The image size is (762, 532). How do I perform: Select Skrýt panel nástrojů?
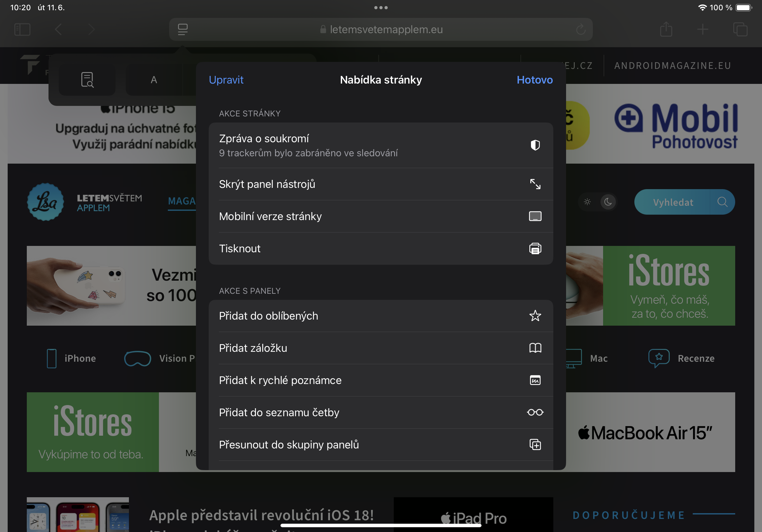point(381,184)
